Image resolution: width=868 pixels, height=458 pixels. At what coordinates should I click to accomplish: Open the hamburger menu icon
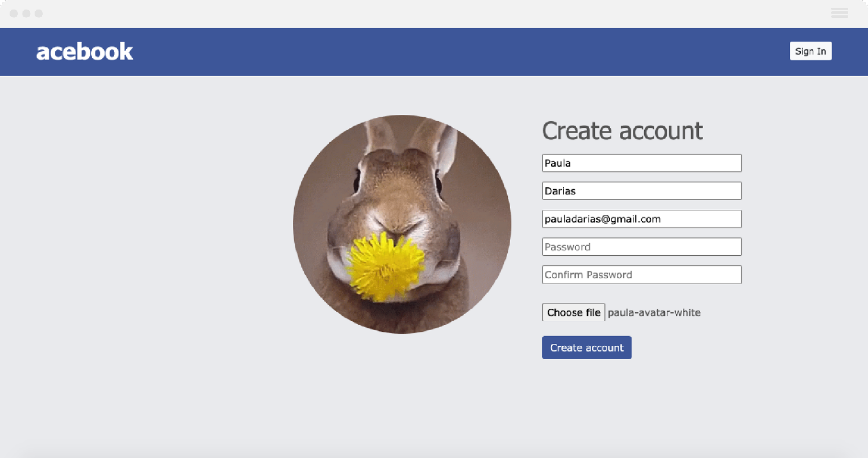839,13
